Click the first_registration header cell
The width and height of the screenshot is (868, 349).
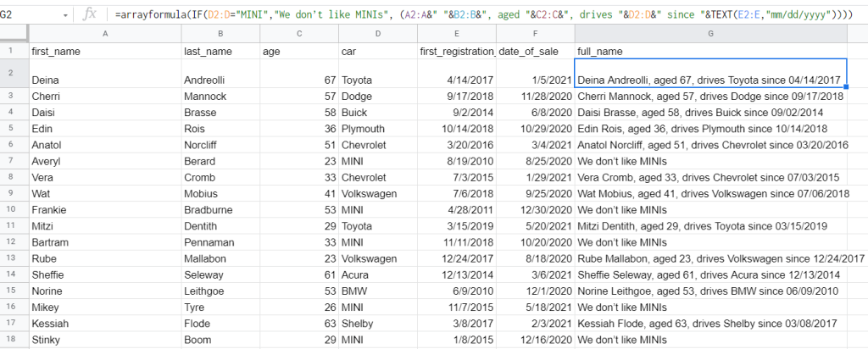point(457,52)
